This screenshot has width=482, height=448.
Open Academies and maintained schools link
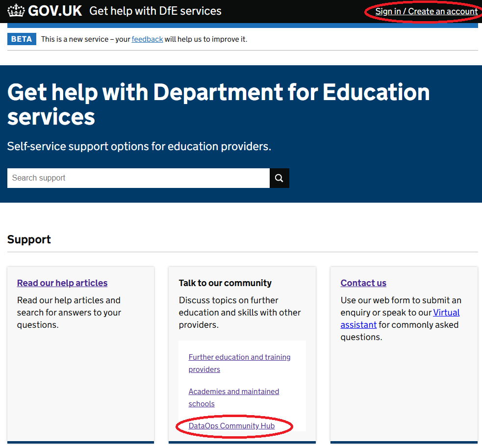[234, 398]
